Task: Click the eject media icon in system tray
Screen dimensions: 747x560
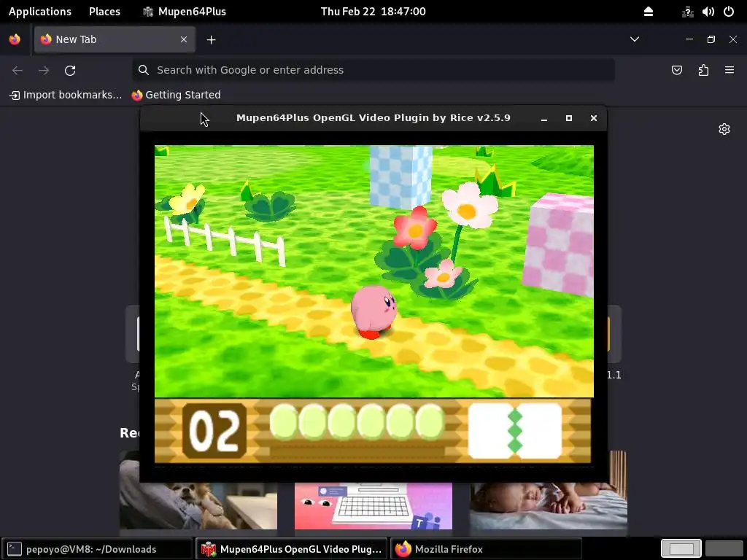Action: point(649,12)
